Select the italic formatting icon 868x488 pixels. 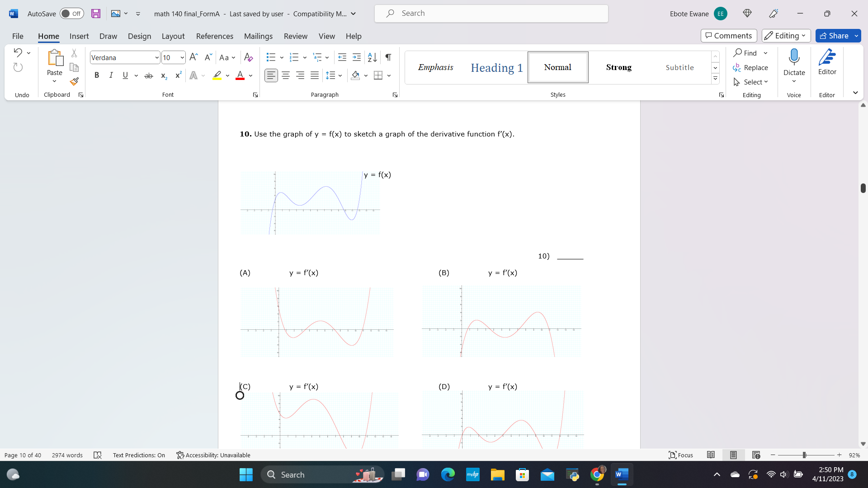[x=111, y=75]
